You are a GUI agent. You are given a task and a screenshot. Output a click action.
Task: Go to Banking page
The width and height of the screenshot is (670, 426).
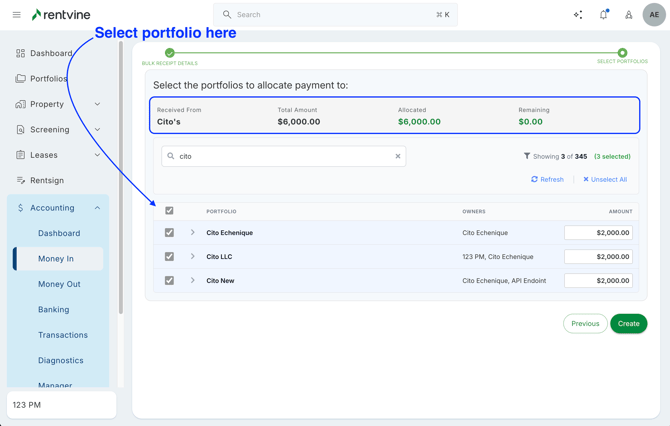coord(53,310)
